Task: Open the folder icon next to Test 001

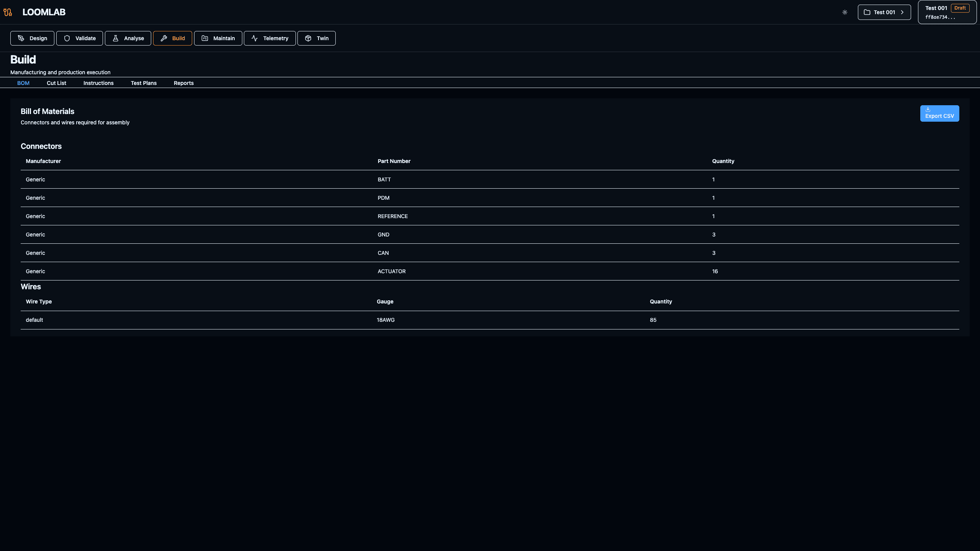Action: click(867, 12)
